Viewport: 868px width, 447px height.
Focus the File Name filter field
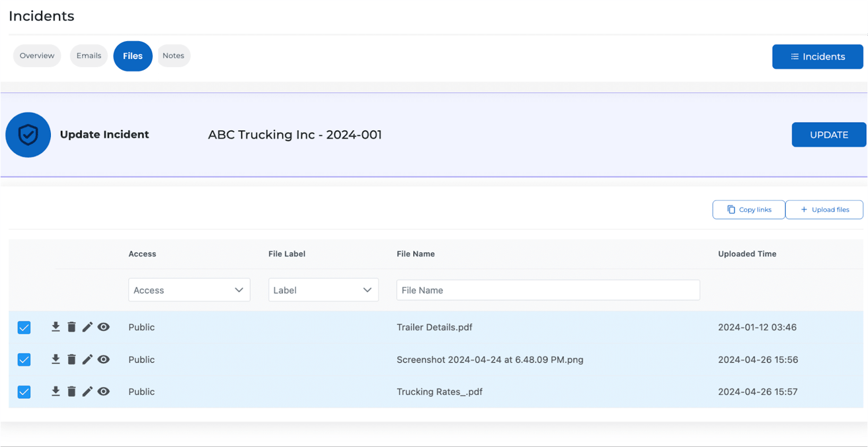coord(548,290)
